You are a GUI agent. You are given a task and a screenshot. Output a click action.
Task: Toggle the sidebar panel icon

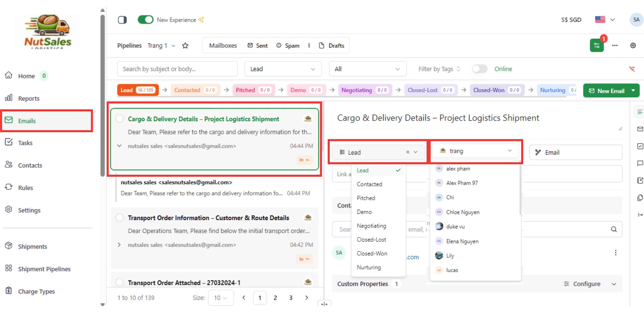pyautogui.click(x=122, y=20)
